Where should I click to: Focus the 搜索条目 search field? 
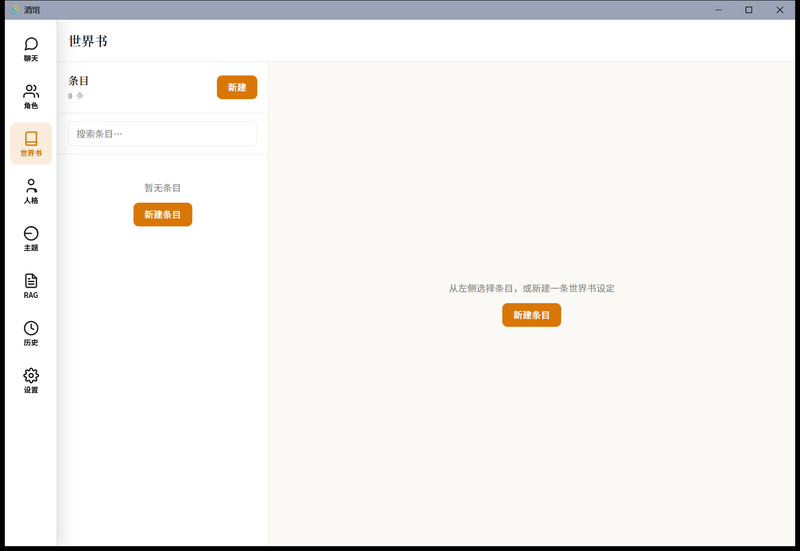coord(162,134)
